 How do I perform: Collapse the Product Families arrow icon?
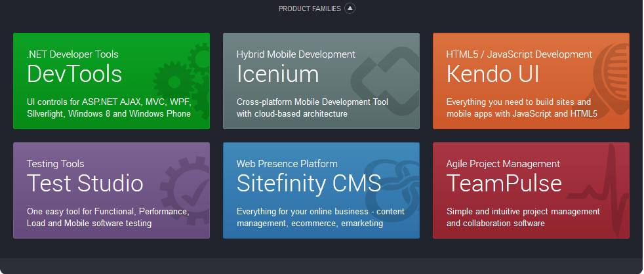click(350, 9)
